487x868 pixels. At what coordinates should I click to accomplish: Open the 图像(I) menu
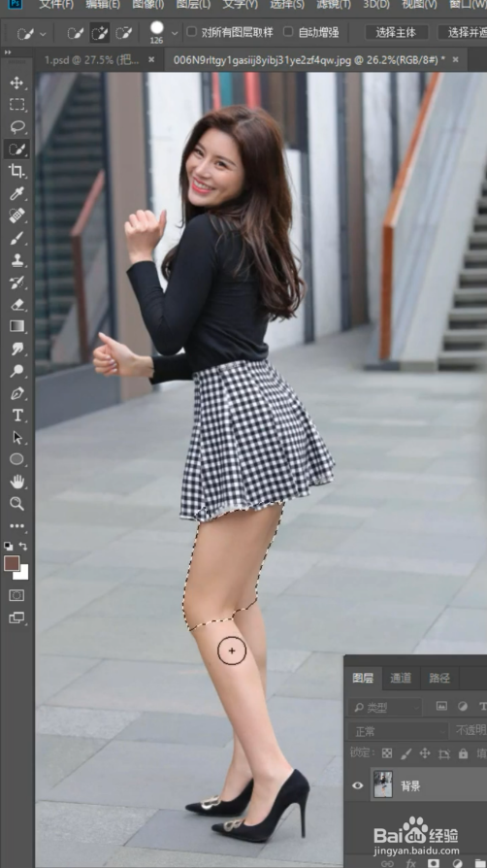click(148, 5)
